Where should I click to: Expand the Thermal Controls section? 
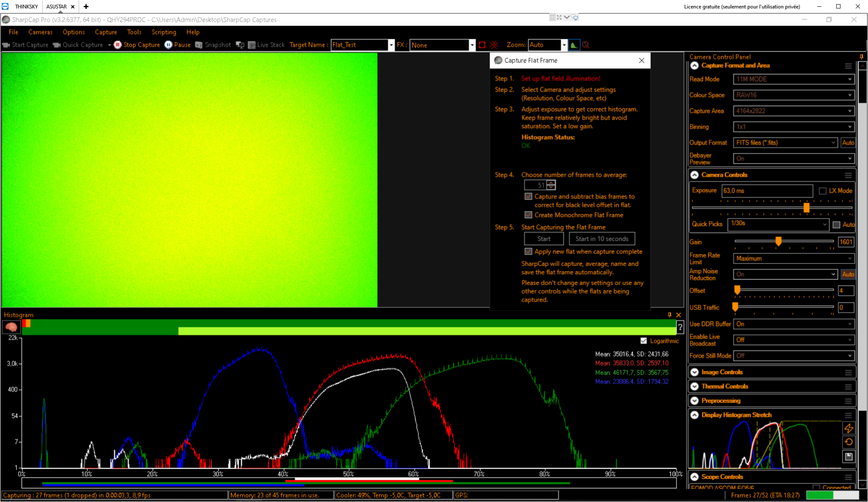pos(694,386)
